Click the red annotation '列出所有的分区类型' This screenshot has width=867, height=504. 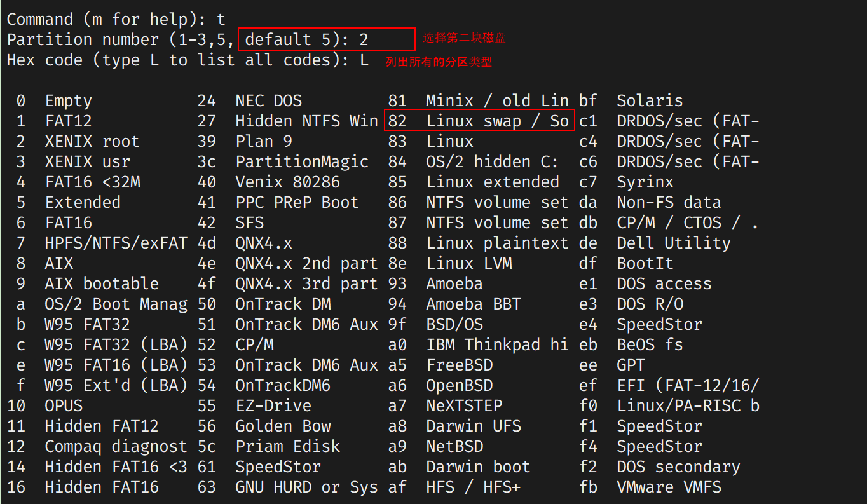pos(439,62)
